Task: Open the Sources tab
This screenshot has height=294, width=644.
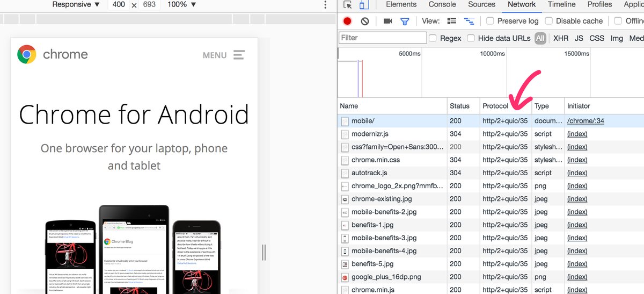Action: pos(481,4)
